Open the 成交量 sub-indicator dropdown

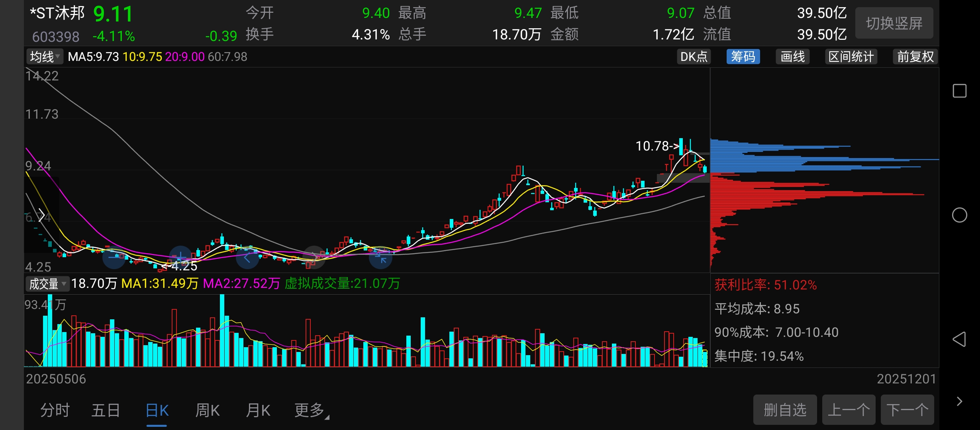point(47,283)
